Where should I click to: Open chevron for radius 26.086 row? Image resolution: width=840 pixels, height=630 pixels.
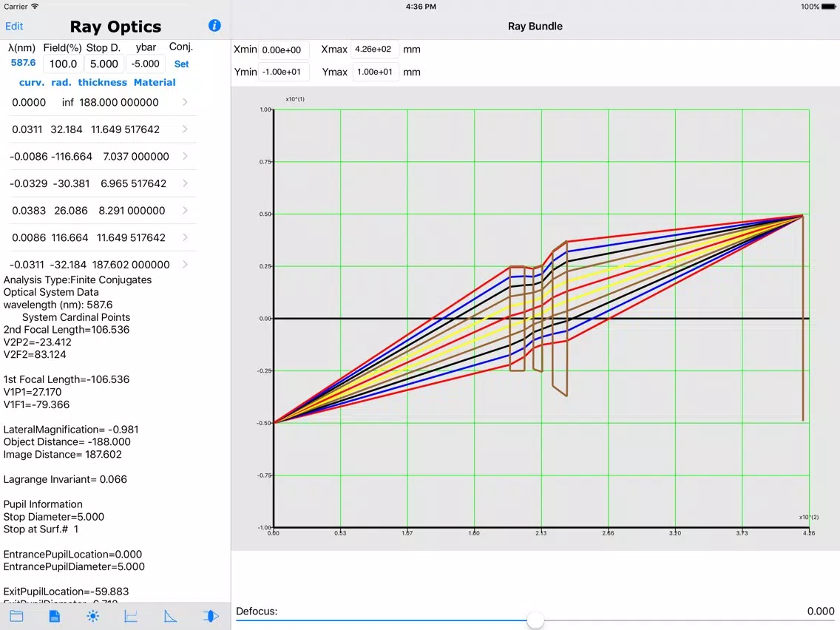pyautogui.click(x=185, y=210)
